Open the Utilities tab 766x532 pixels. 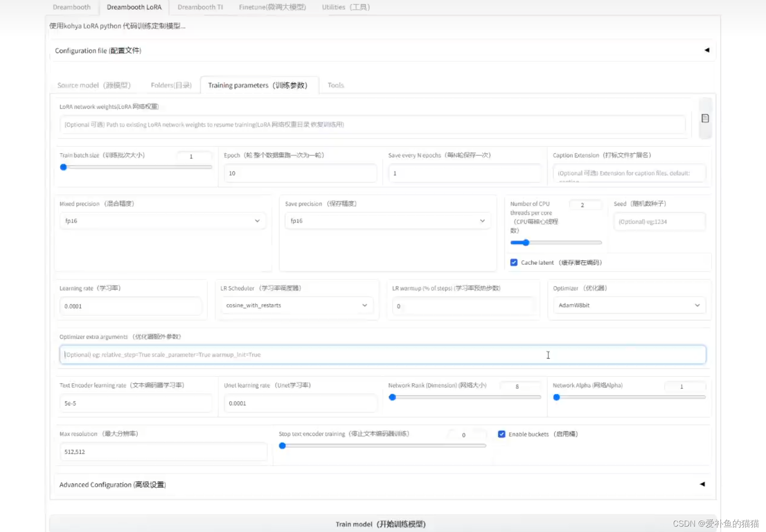point(346,7)
